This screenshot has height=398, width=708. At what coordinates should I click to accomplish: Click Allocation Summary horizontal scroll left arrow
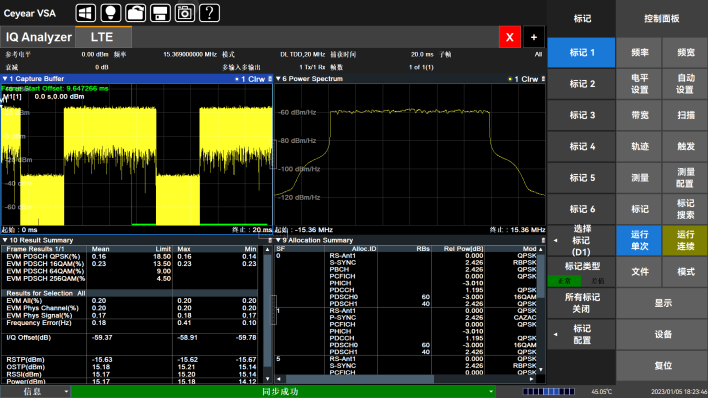point(279,379)
